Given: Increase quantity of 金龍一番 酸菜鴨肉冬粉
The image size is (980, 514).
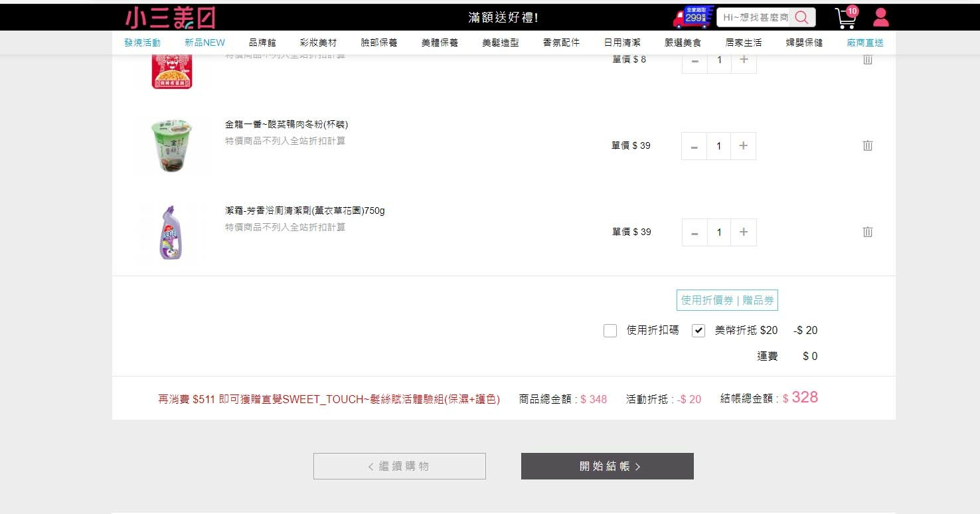Looking at the screenshot, I should point(744,146).
